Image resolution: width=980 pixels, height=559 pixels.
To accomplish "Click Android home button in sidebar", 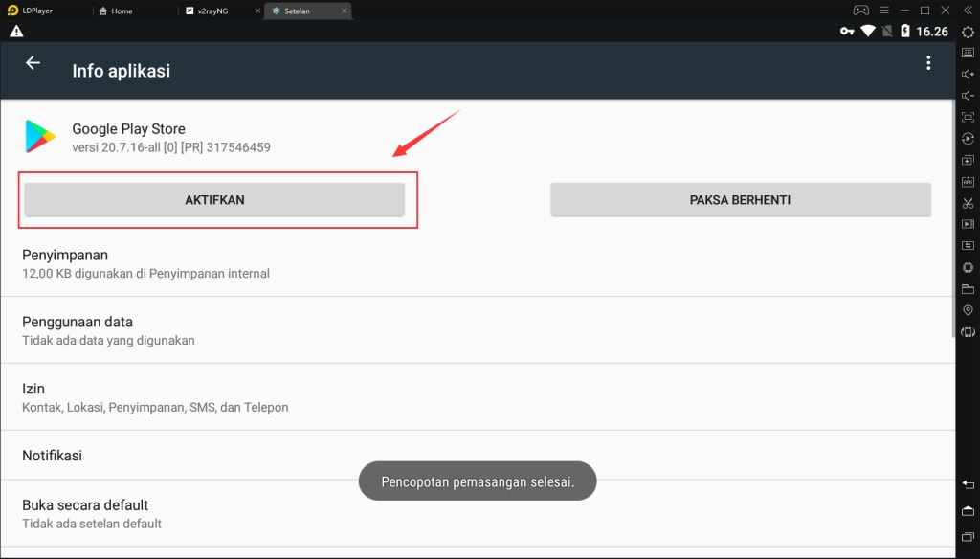I will coord(969,511).
